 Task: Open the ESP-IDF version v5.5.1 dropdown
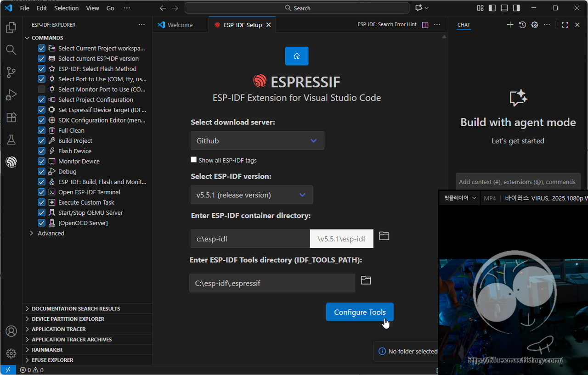coord(252,195)
